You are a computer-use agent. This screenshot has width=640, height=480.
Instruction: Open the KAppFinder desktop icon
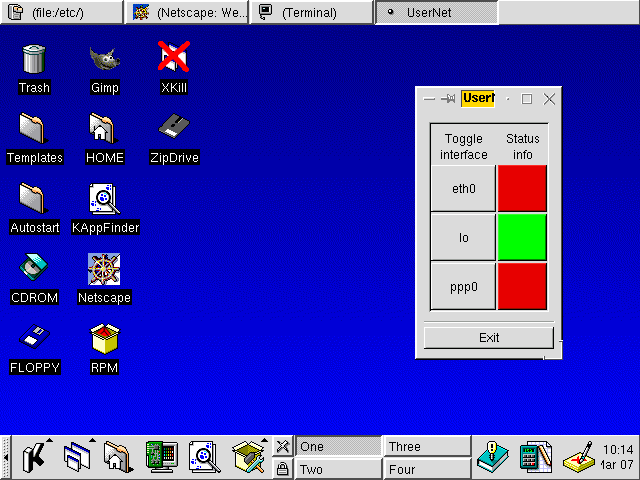pos(104,200)
